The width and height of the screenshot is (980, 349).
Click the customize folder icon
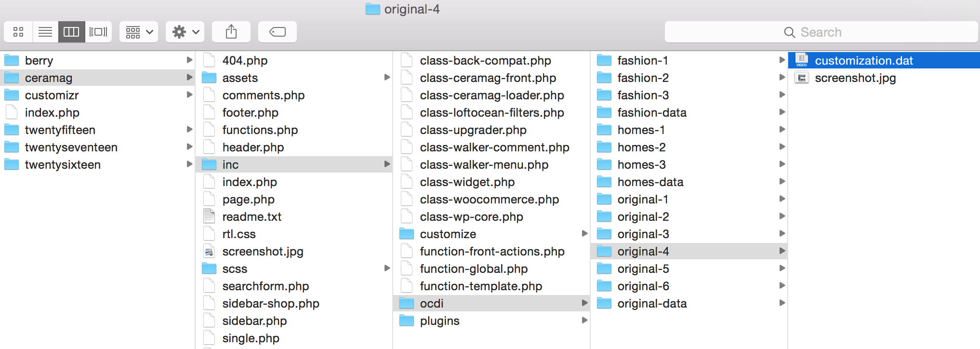[407, 234]
